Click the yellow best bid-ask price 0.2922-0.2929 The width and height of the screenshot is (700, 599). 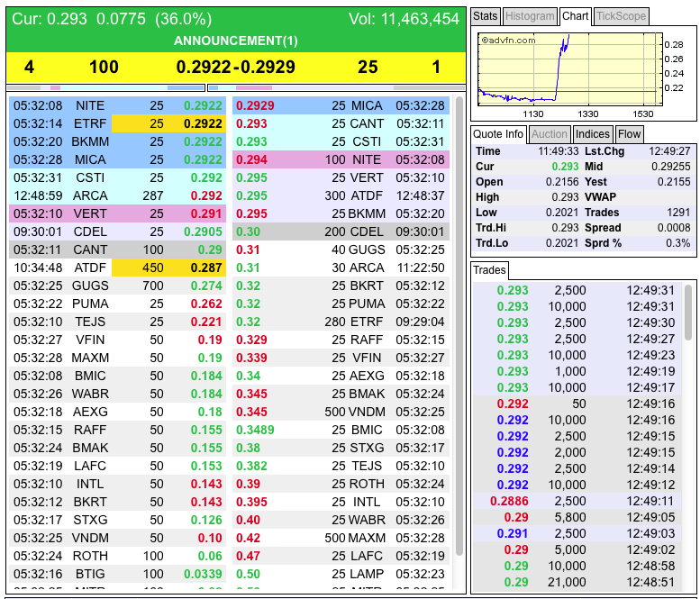click(236, 67)
